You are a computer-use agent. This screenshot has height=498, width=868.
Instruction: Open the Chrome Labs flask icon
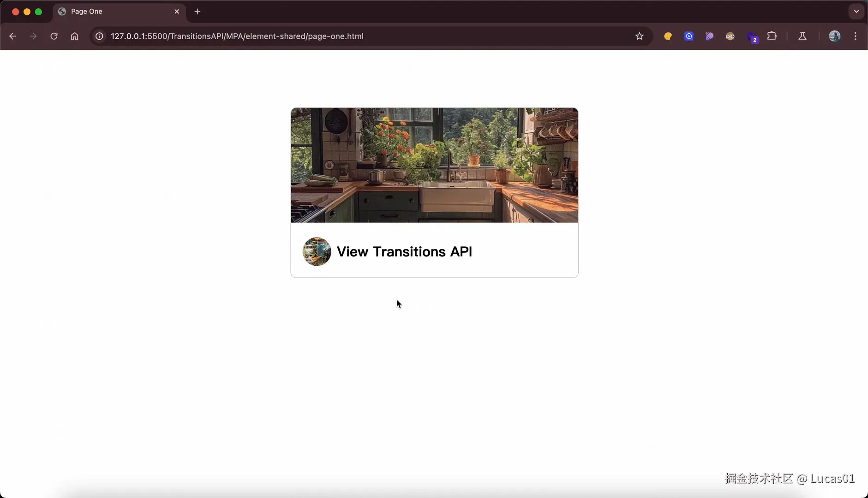pos(803,36)
